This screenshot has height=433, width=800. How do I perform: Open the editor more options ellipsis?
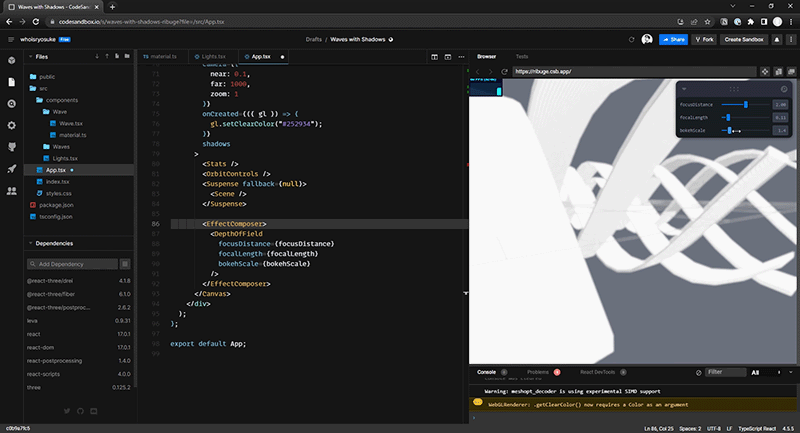(x=461, y=57)
